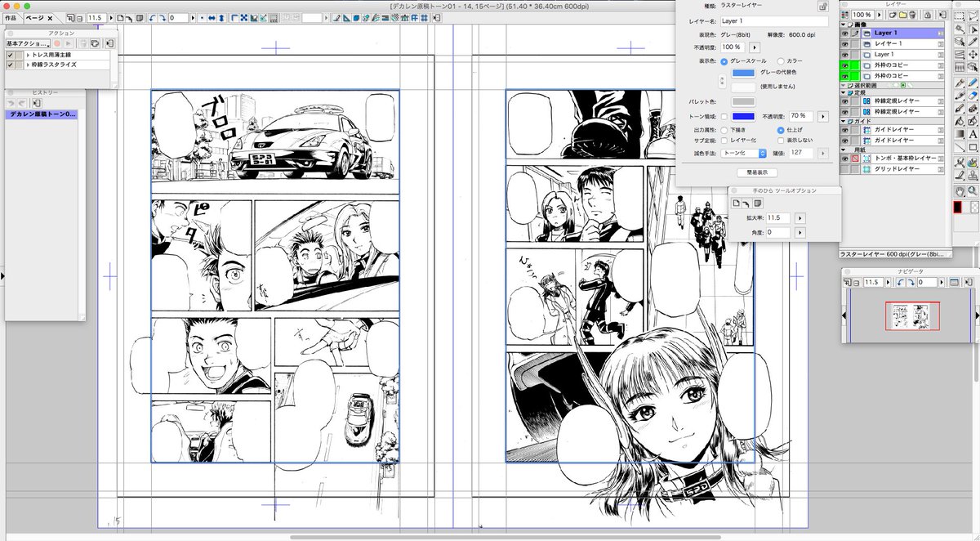
Task: Enable 表示しない checkbox
Action: [x=781, y=141]
